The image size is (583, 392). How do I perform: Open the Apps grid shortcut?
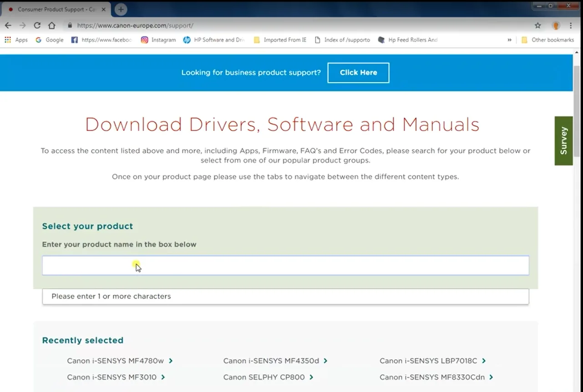(x=16, y=40)
